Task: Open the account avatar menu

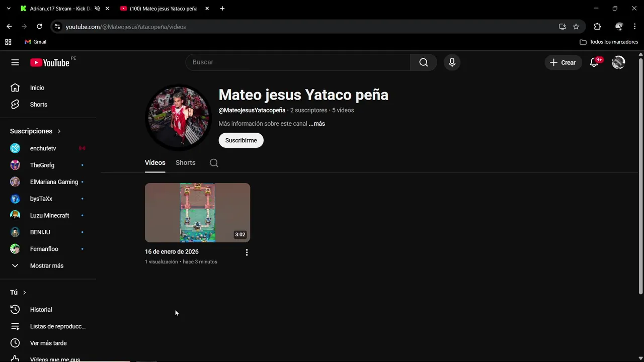Action: (x=618, y=62)
